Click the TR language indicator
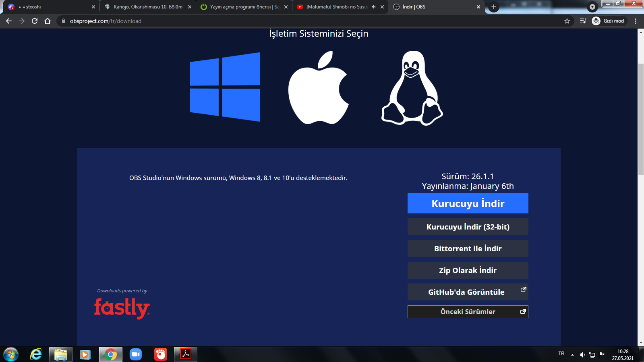 [x=561, y=354]
